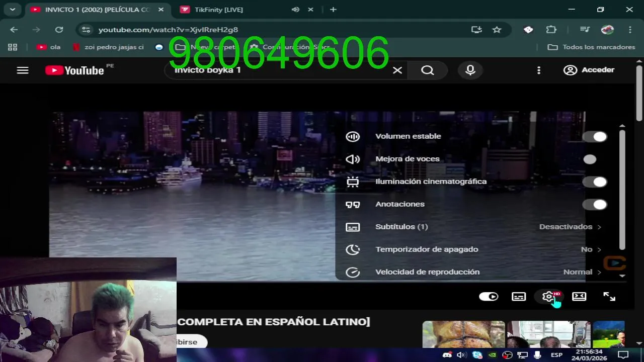Image resolution: width=644 pixels, height=362 pixels.
Task: Open the taskbar volume control
Action: pos(461,355)
